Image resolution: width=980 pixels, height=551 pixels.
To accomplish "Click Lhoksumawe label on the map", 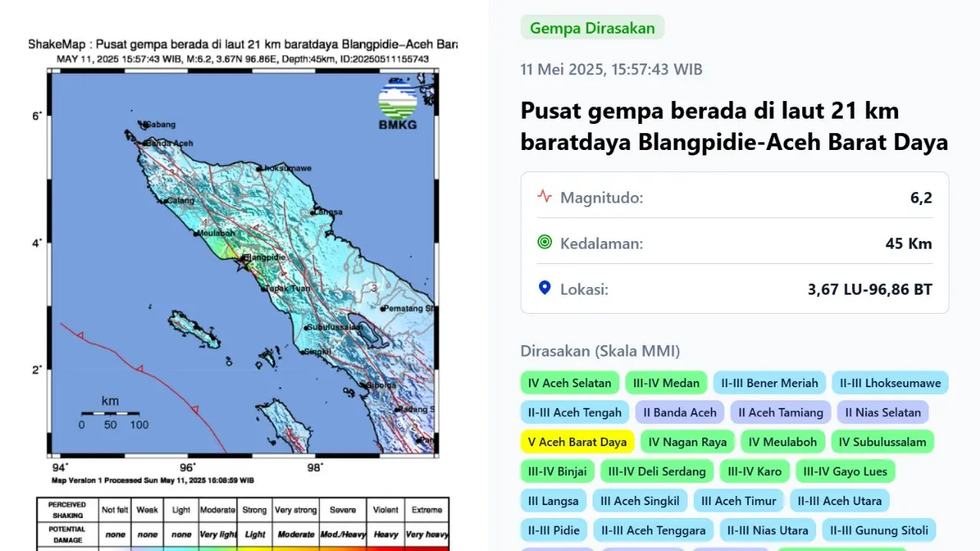I will (x=286, y=168).
